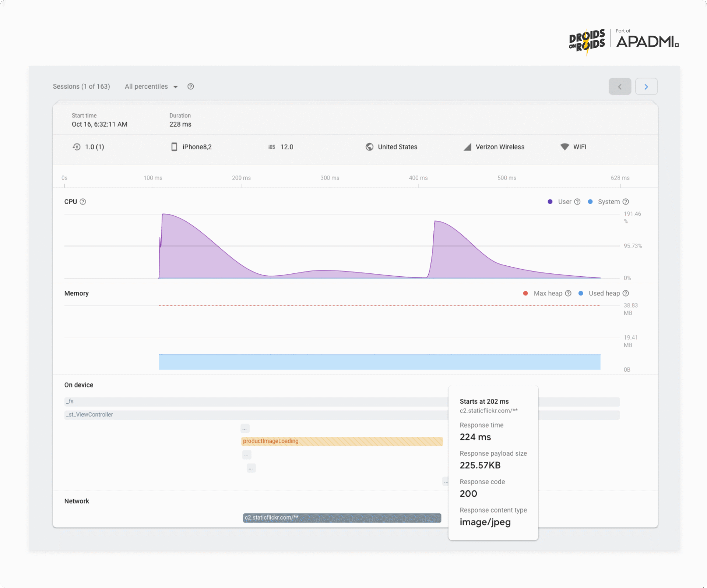Toggle the Max heap legend dot

pyautogui.click(x=525, y=293)
